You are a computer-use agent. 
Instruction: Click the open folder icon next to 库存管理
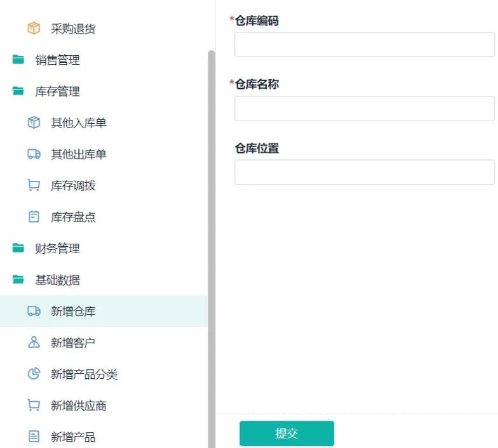(18, 91)
